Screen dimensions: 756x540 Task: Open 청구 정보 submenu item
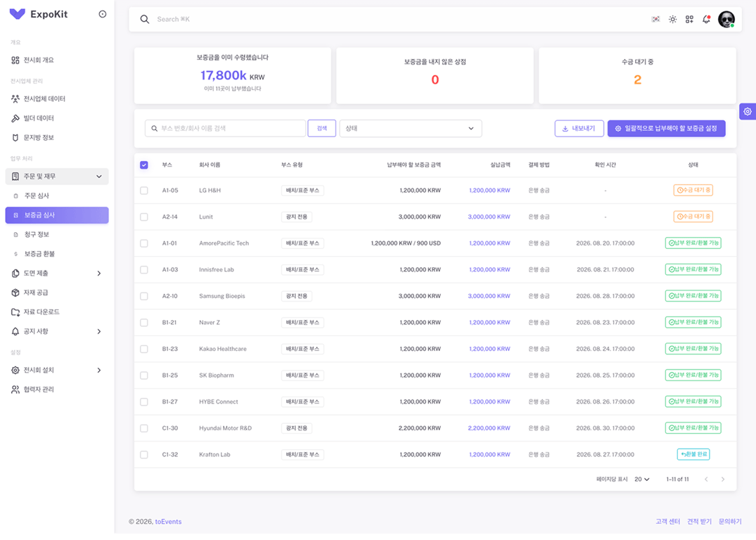coord(57,234)
